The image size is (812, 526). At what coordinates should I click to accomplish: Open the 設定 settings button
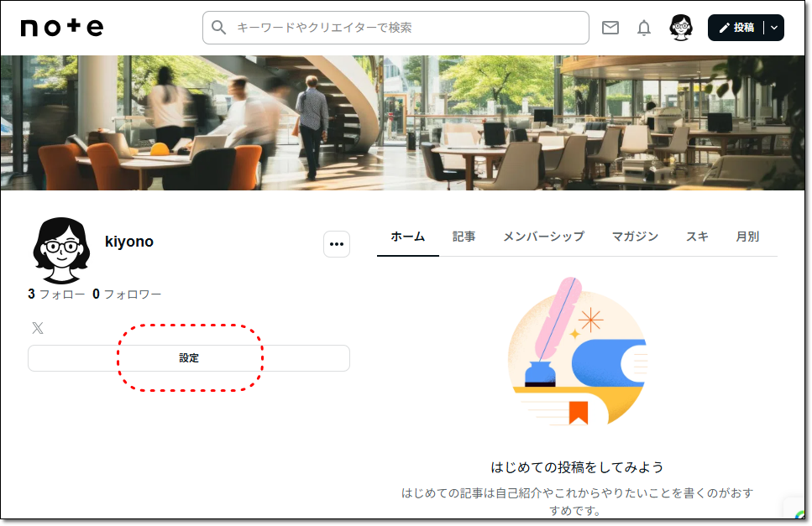189,357
